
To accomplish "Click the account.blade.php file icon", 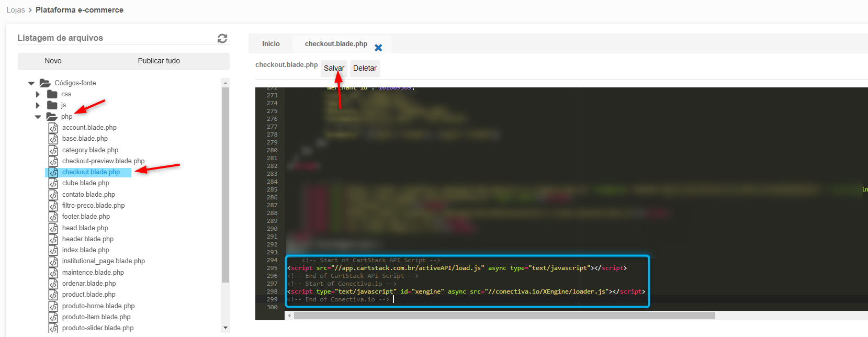I will (53, 128).
